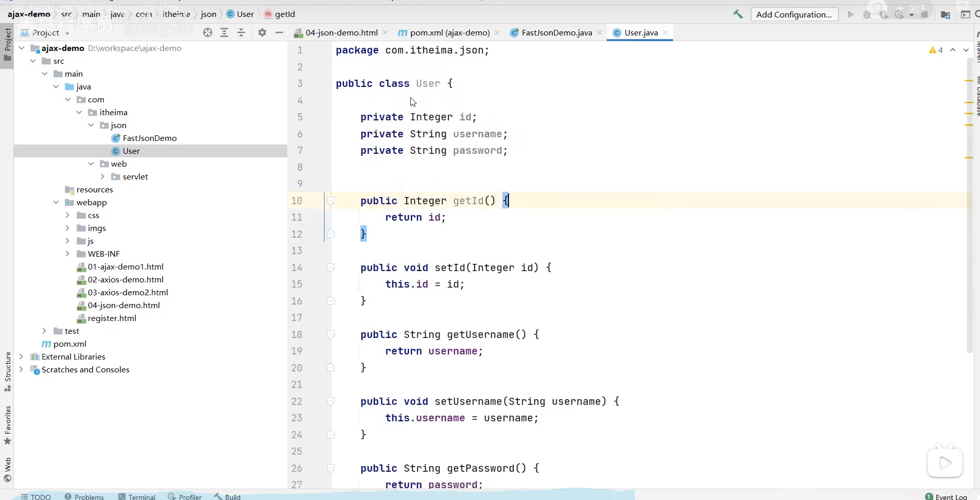Go to next highlighted error arrow
Screen dimensions: 980x500
(966, 50)
